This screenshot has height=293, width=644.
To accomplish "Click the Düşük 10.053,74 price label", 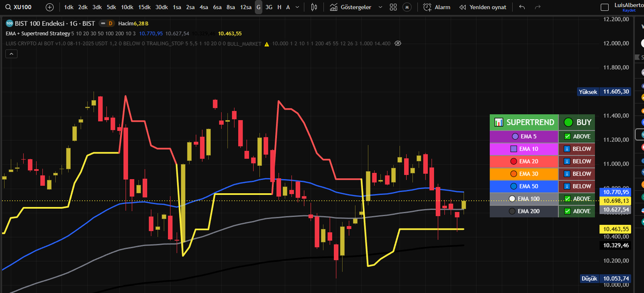I will click(x=605, y=279).
